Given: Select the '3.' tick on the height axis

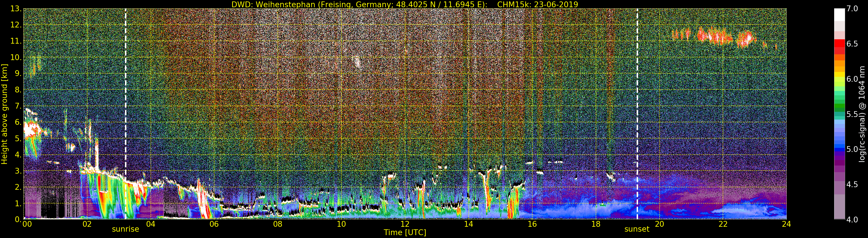Looking at the screenshot, I should point(18,170).
